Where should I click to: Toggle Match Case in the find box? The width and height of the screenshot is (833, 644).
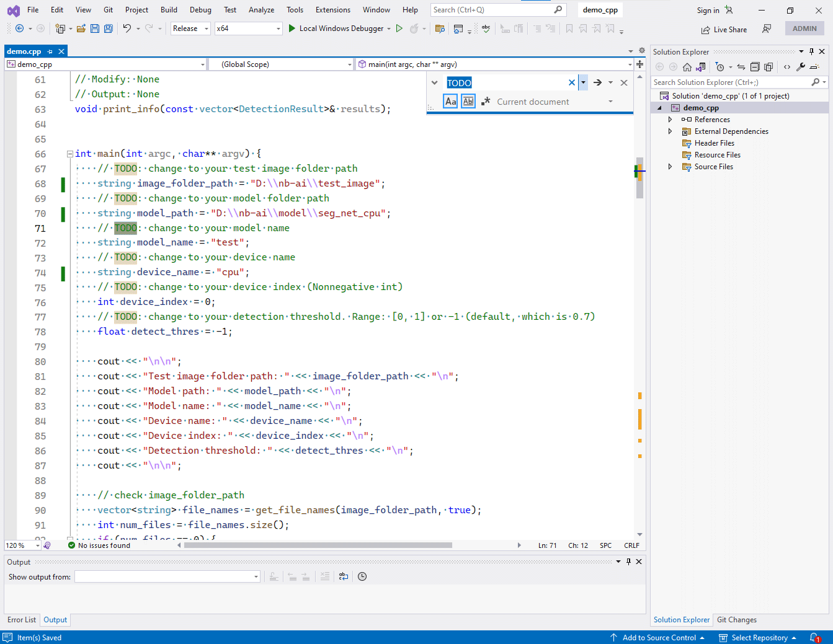coord(450,101)
